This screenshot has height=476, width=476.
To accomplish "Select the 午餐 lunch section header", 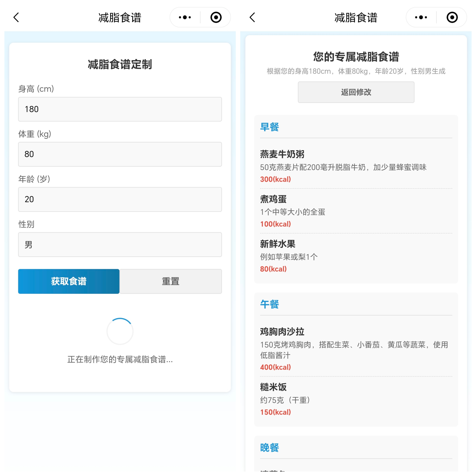I will point(269,304).
